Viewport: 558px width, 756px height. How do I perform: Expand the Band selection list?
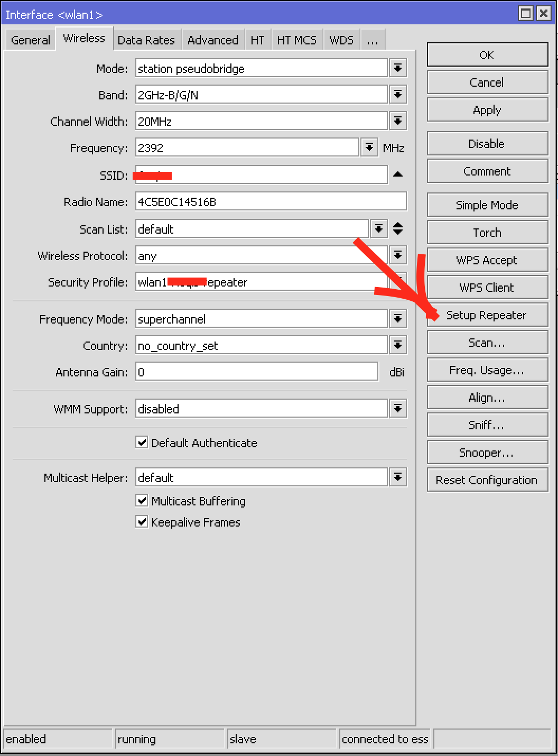coord(397,94)
